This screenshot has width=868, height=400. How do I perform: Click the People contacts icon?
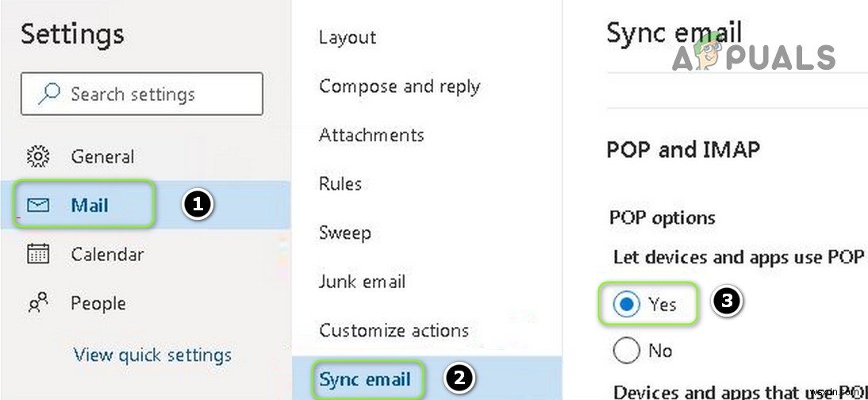tap(38, 303)
